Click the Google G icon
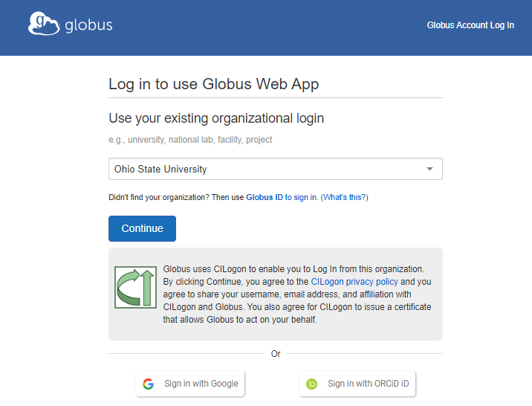The width and height of the screenshot is (532, 406). coord(149,384)
